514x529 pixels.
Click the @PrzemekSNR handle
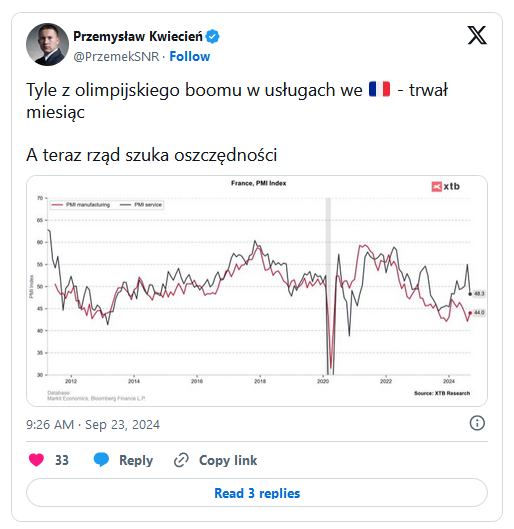(x=116, y=56)
